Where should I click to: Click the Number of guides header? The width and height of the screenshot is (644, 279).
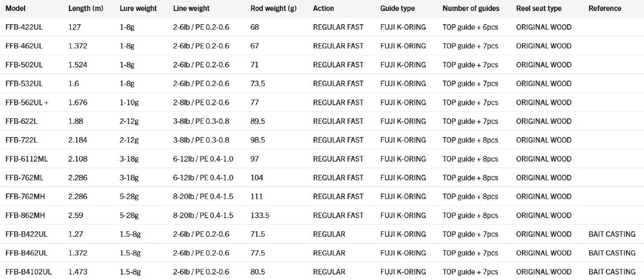pos(471,8)
